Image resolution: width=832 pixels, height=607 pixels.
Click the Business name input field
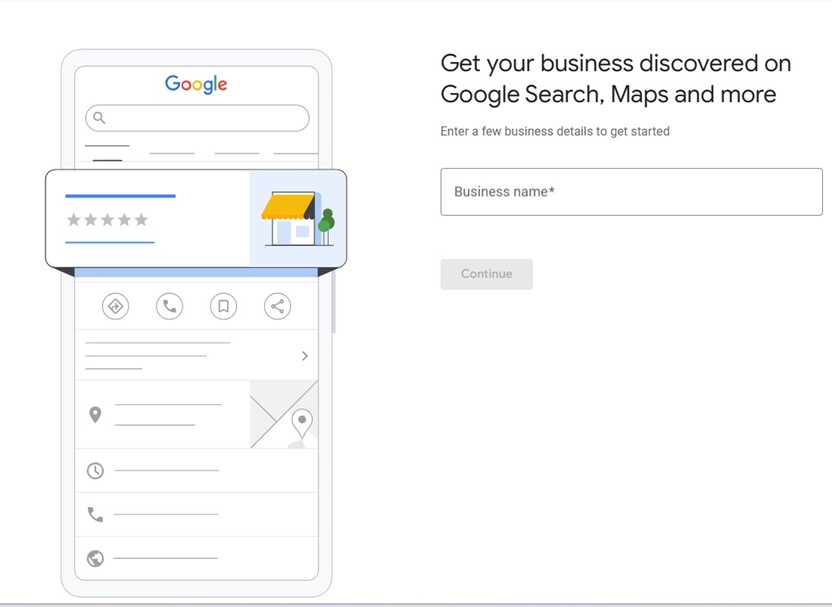631,192
